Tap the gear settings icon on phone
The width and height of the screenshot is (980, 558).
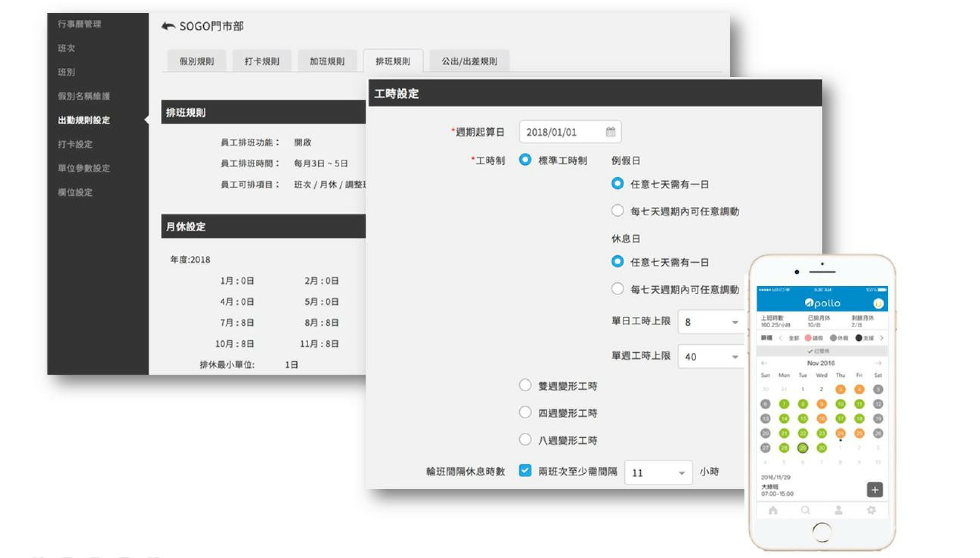pos(871,510)
